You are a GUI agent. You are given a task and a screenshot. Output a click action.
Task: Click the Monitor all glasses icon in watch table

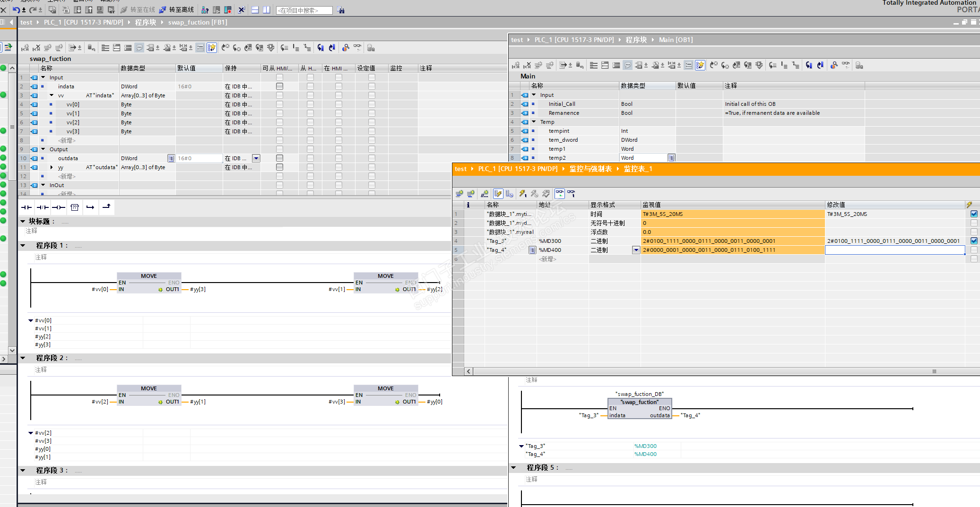pyautogui.click(x=560, y=194)
